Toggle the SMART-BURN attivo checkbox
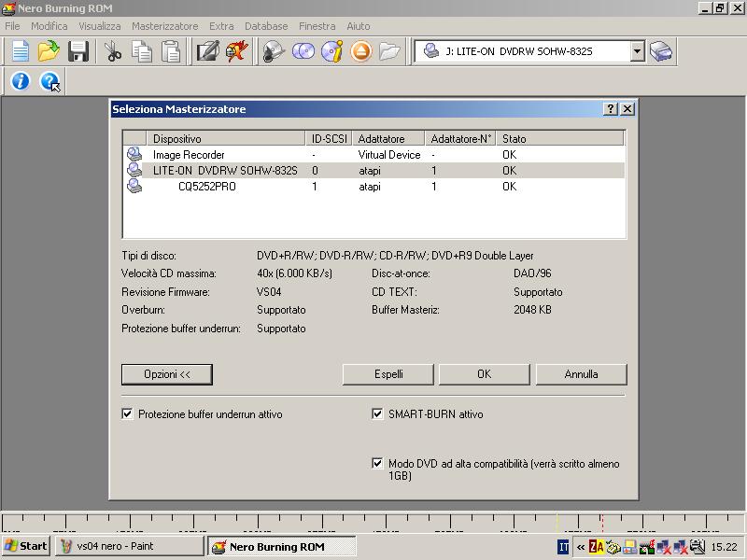Screen dimensions: 747x560 [377, 413]
